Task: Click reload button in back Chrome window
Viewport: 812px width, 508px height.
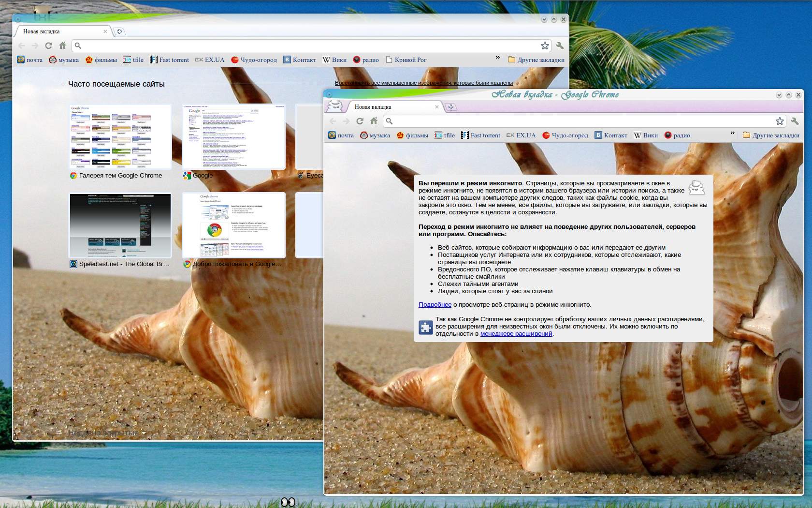Action: pyautogui.click(x=48, y=45)
